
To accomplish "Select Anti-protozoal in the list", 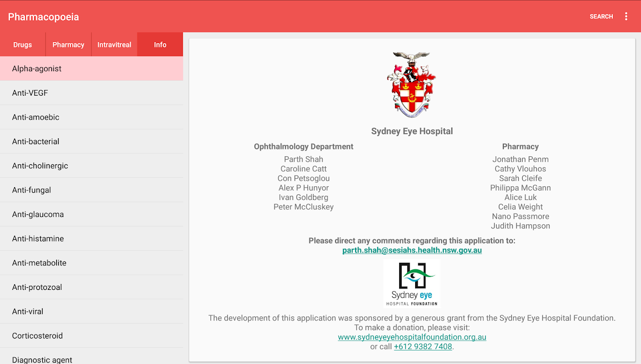I will click(91, 287).
